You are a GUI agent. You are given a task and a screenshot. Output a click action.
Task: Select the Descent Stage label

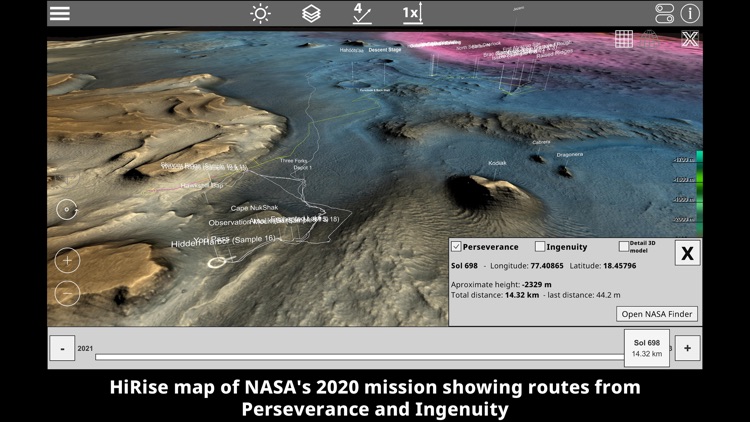pyautogui.click(x=385, y=50)
